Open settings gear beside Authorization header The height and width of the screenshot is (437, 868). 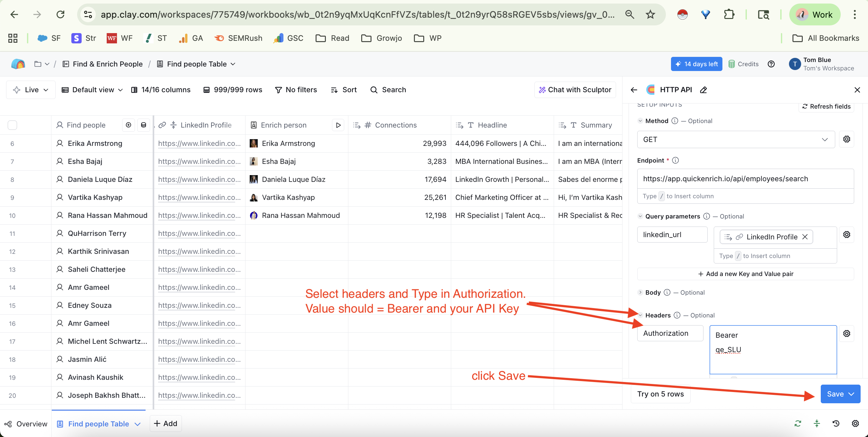click(846, 334)
